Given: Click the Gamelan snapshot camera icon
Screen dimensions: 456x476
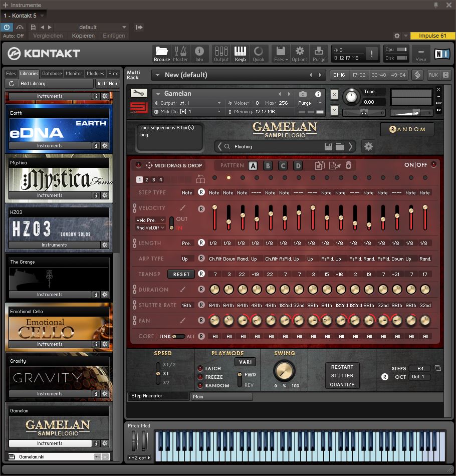Looking at the screenshot, I should [x=303, y=94].
